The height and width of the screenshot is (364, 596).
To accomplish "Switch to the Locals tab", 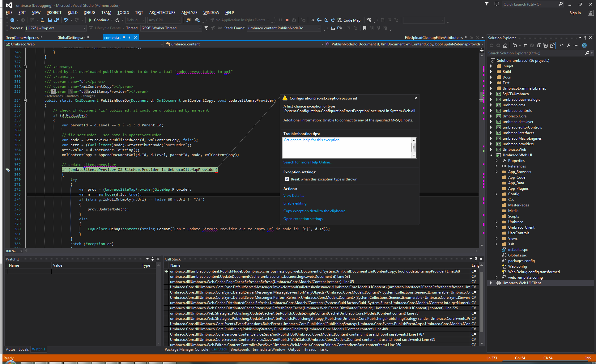I will 23,349.
